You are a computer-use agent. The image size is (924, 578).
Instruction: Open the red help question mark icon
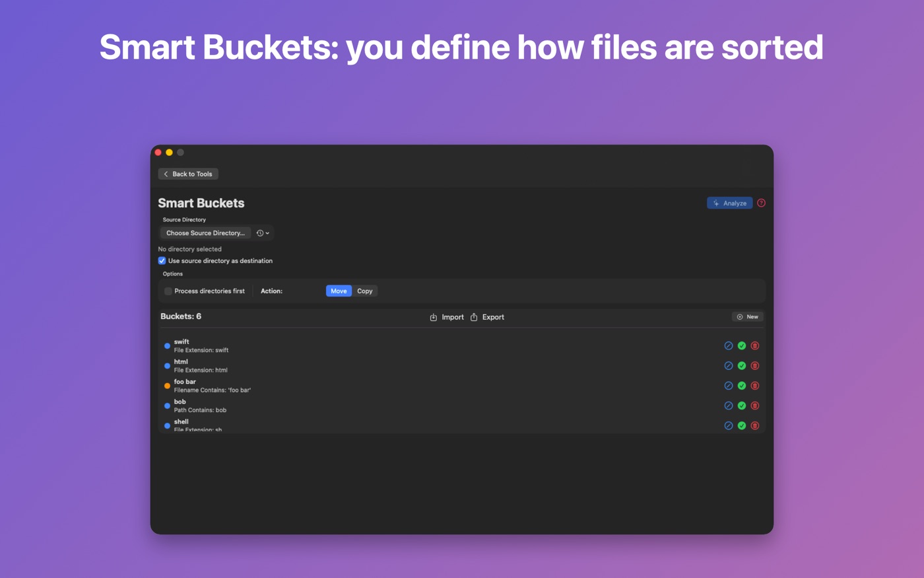[761, 203]
